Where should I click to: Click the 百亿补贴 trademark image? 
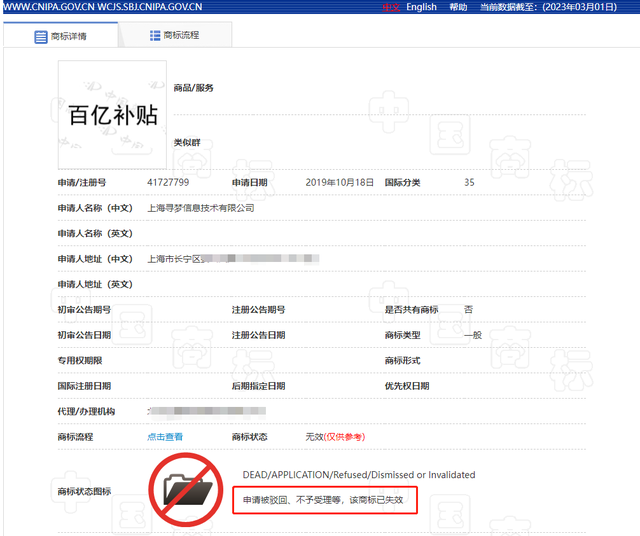[x=112, y=115]
